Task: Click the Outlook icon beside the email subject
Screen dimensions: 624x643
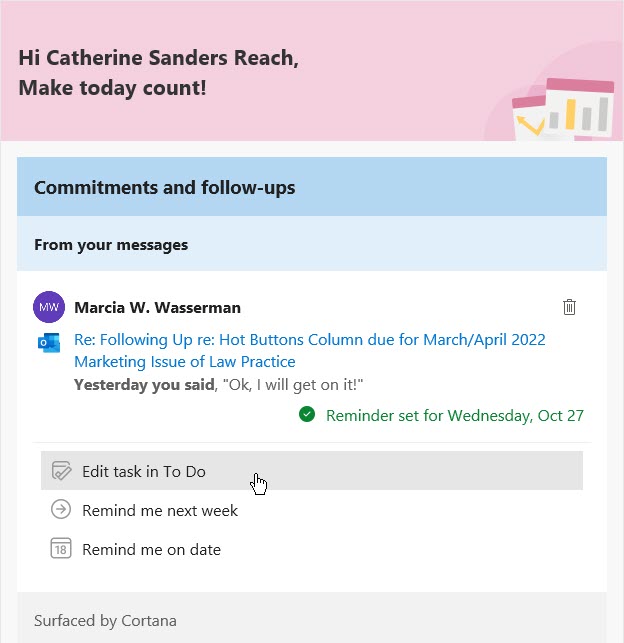Action: [48, 343]
